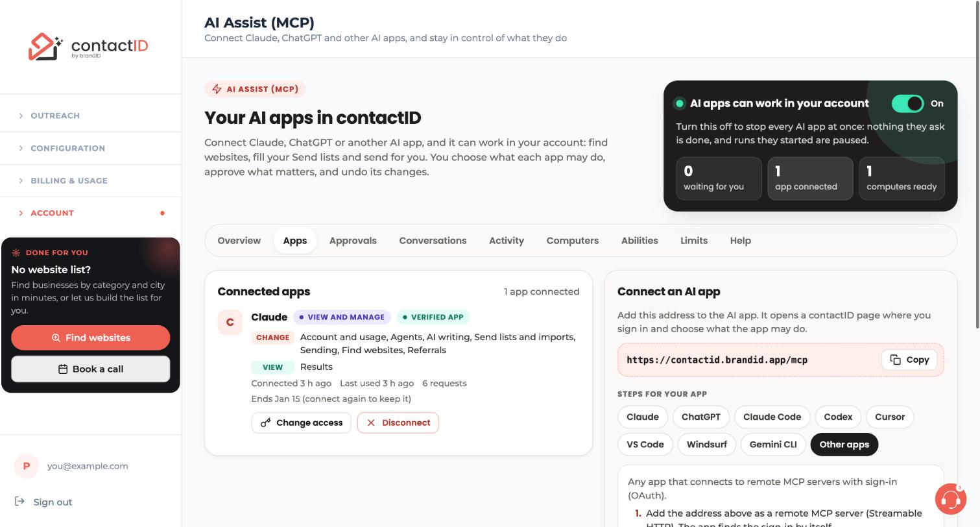The height and width of the screenshot is (527, 980).
Task: Click the 'app connected' stat card
Action: click(x=810, y=178)
